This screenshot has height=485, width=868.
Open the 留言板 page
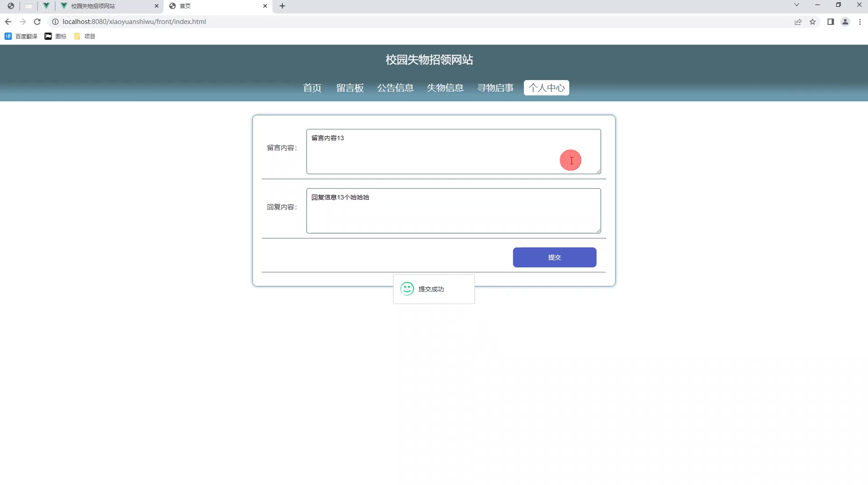(x=350, y=88)
